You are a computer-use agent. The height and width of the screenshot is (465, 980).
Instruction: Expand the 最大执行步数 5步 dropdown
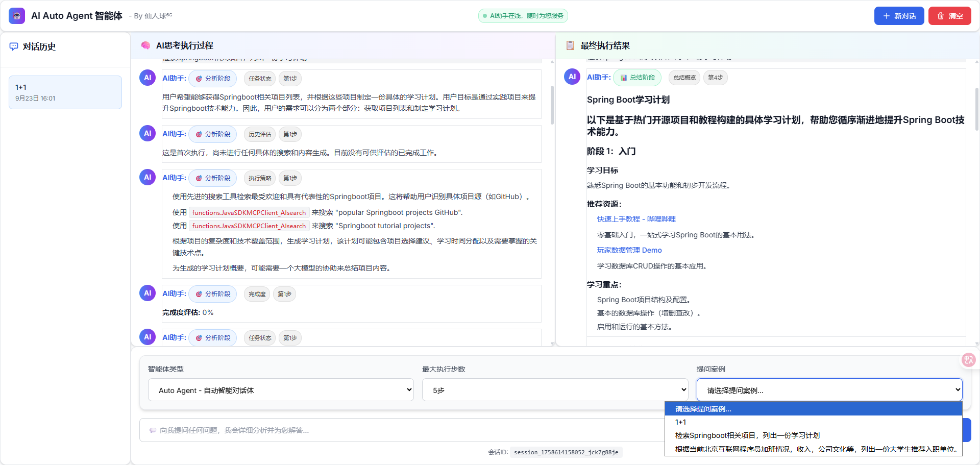pyautogui.click(x=555, y=390)
